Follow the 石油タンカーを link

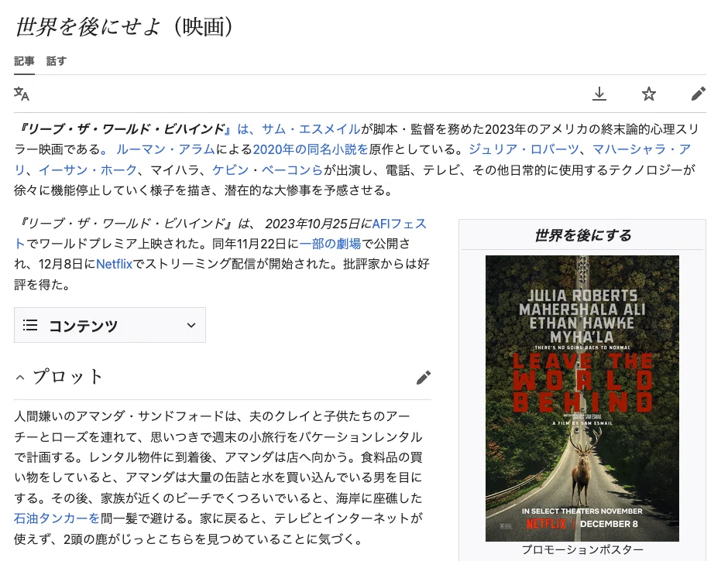coord(57,518)
